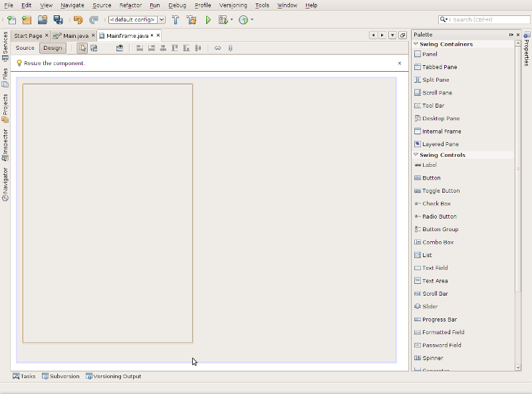
Task: Click the Clean and Build icon
Action: pos(192,20)
